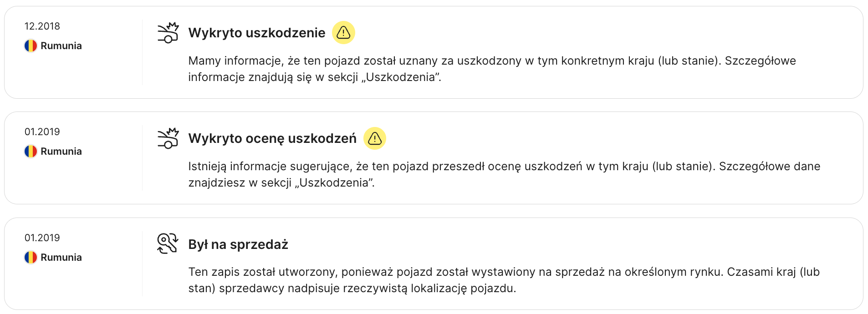Screen dimensions: 868x314
Task: Click the yellow warning badge next to "Wykryto uszkodzenie"
Action: click(x=343, y=33)
